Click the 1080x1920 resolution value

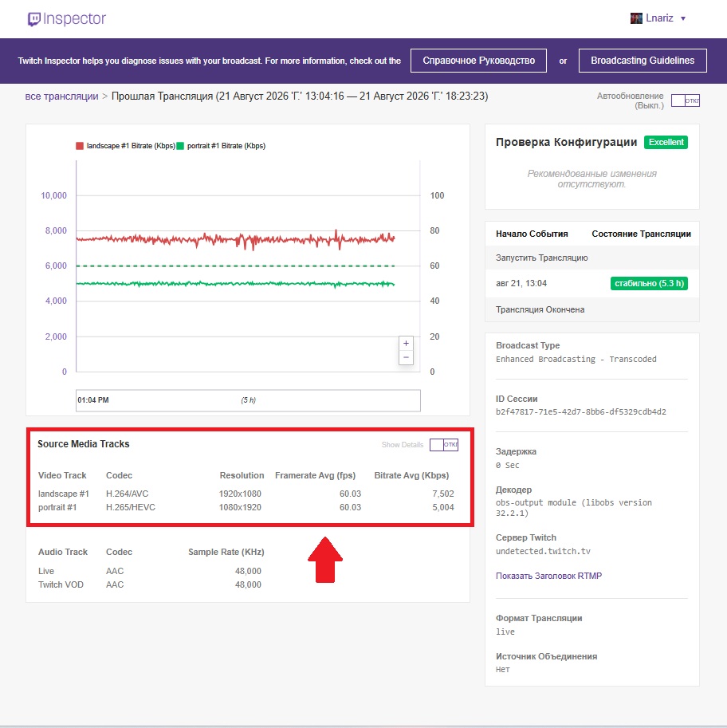point(240,507)
